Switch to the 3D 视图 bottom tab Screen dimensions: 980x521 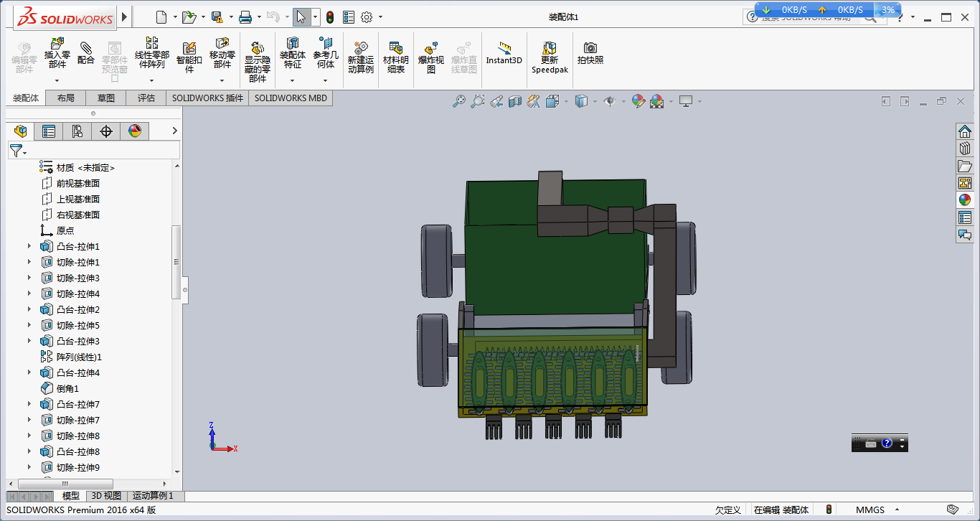(106, 496)
